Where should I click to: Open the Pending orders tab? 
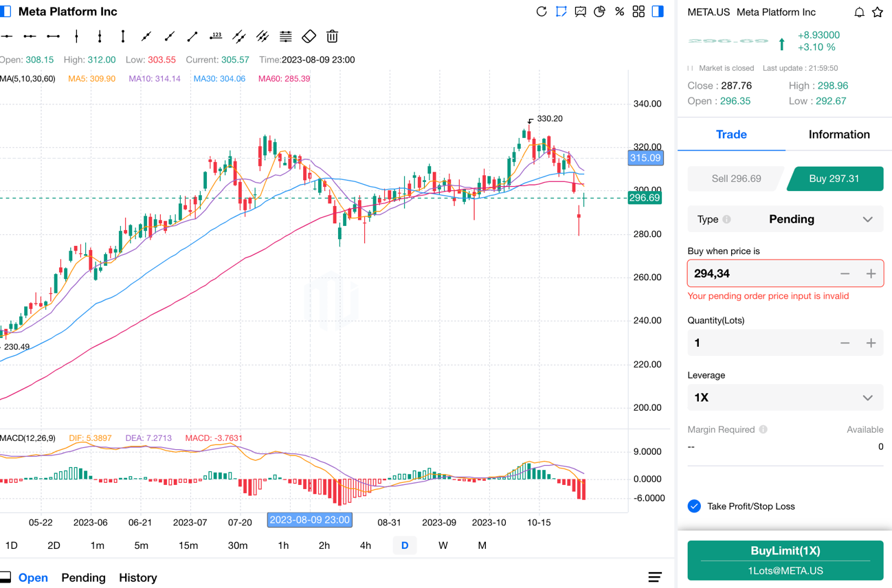pyautogui.click(x=83, y=578)
